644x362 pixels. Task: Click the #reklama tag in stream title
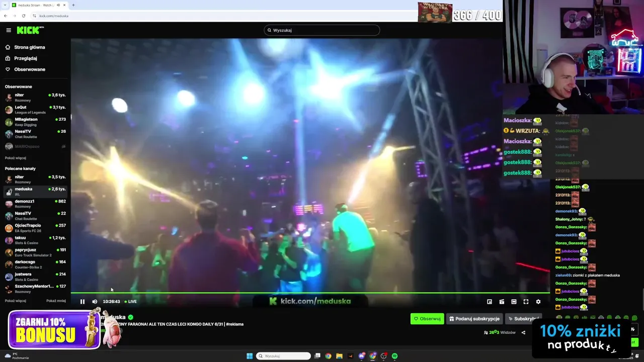[x=234, y=324]
